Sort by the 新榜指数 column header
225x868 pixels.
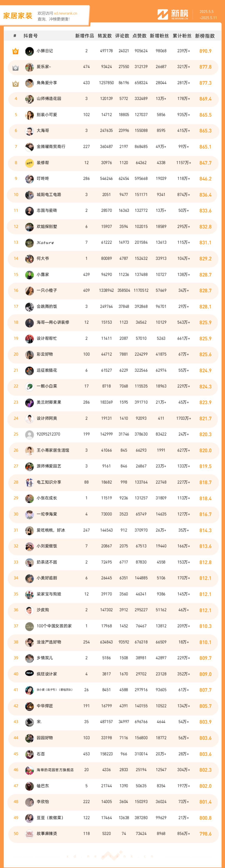pyautogui.click(x=205, y=36)
